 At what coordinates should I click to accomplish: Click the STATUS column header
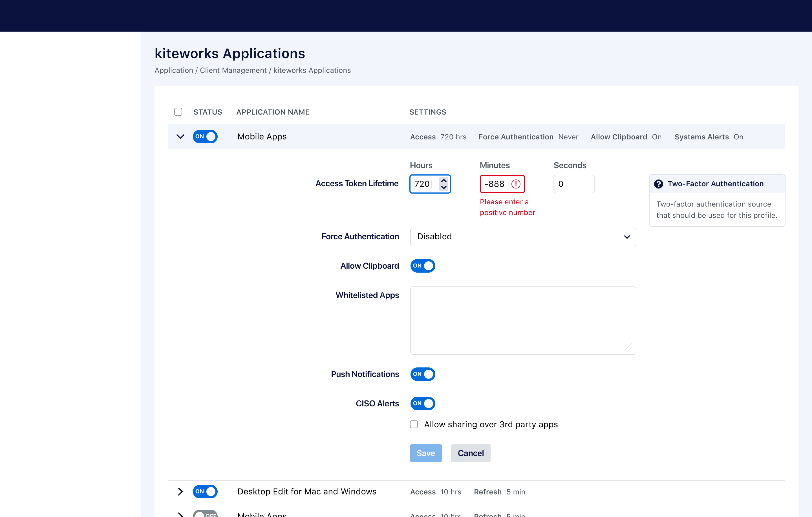click(x=208, y=112)
